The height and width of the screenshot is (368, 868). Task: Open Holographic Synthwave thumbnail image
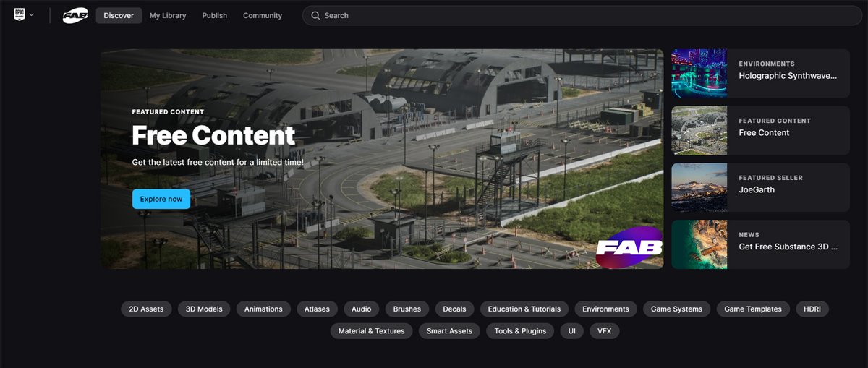pyautogui.click(x=699, y=73)
